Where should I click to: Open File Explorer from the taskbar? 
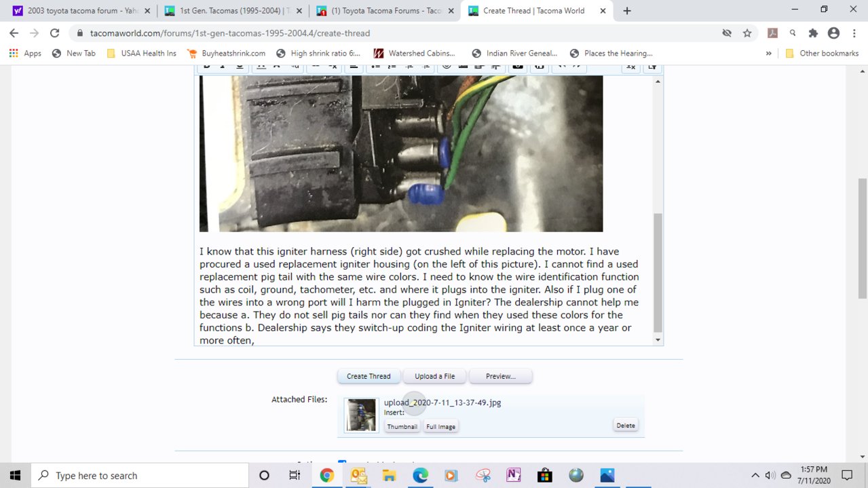(x=390, y=475)
